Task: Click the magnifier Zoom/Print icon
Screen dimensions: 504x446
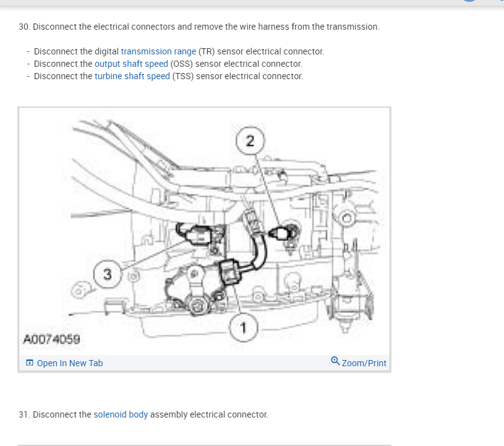Action: coord(335,361)
